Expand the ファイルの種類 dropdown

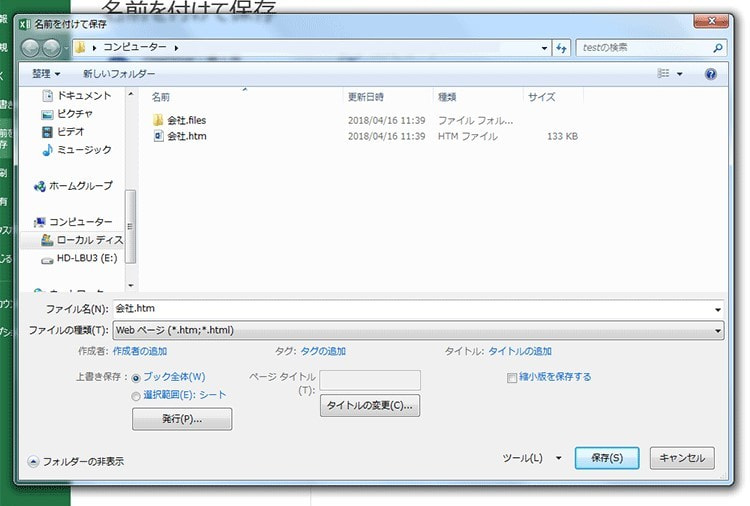click(x=718, y=329)
